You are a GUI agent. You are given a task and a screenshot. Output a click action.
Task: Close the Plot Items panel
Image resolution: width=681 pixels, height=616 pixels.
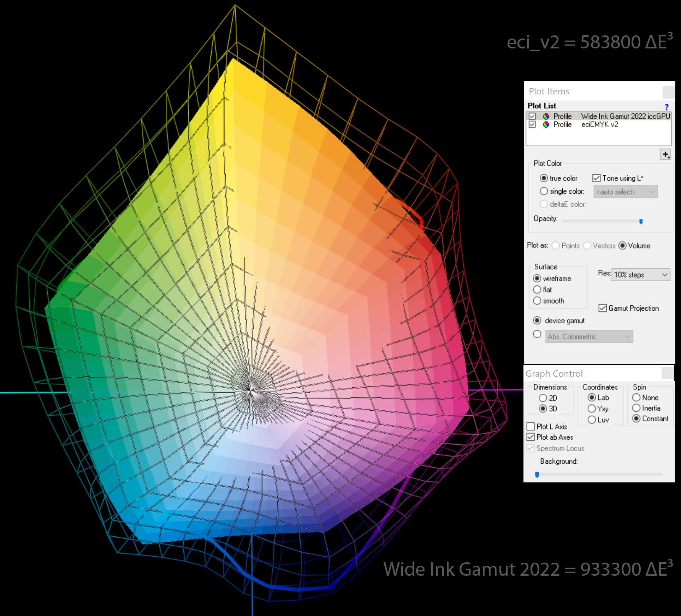(x=669, y=92)
